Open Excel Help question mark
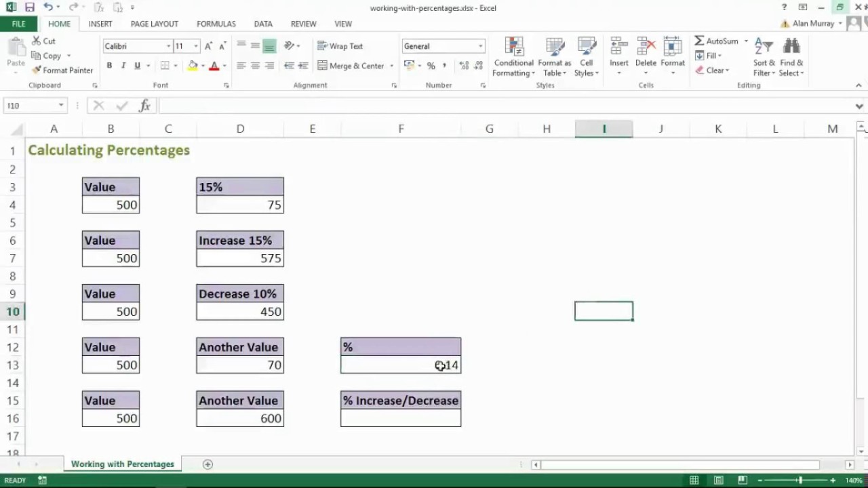This screenshot has height=488, width=868. click(784, 7)
